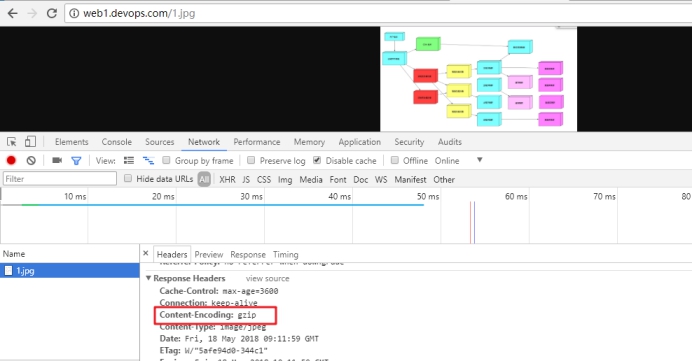Close the request details pane
Image resolution: width=692 pixels, height=362 pixels.
pos(146,253)
